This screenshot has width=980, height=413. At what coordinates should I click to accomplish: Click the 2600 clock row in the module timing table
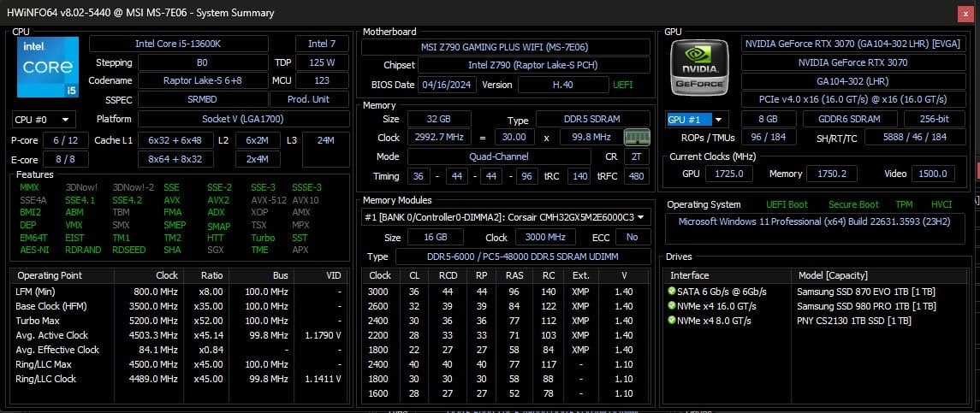click(x=506, y=306)
